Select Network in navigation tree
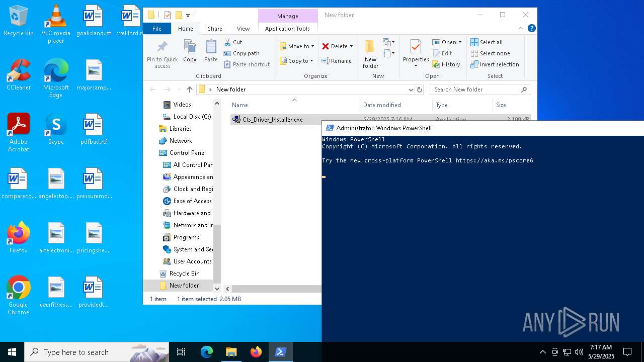The height and width of the screenshot is (362, 644). pyautogui.click(x=176, y=141)
